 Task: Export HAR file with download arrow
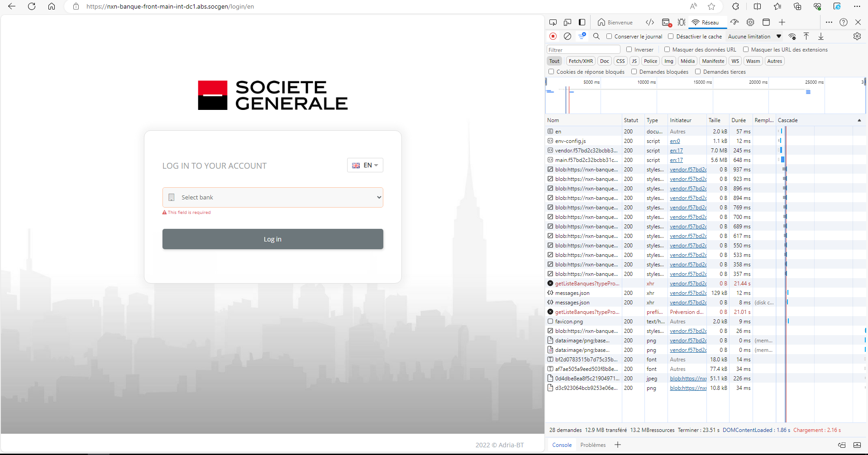[x=821, y=36]
